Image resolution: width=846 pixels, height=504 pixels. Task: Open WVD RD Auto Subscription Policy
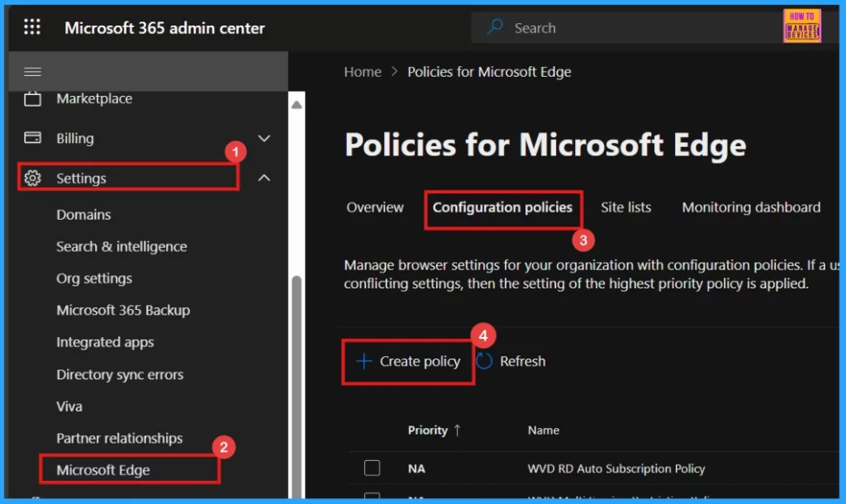coord(616,468)
